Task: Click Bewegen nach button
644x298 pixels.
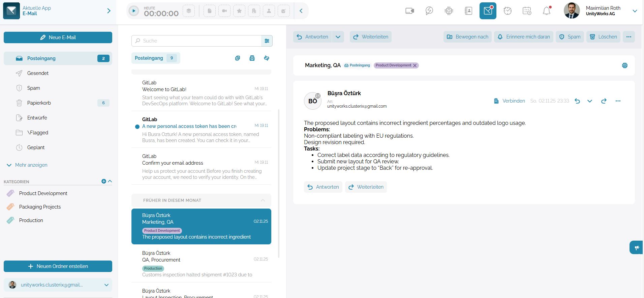Action: click(x=467, y=37)
